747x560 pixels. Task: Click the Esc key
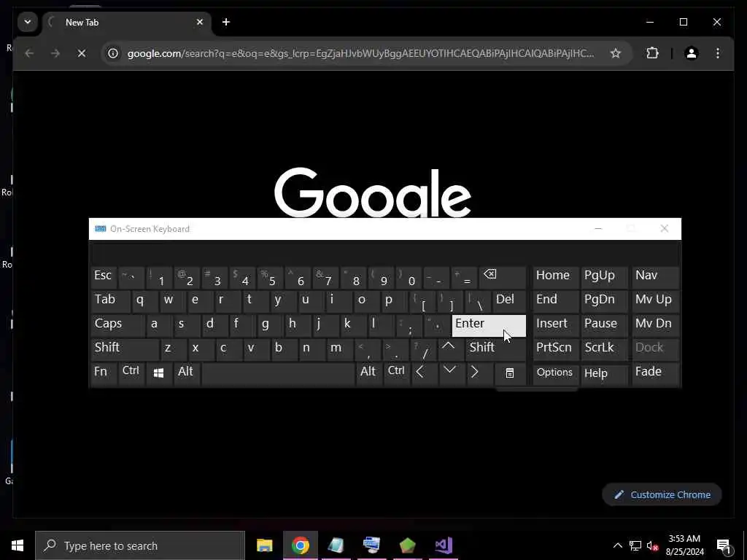click(104, 276)
